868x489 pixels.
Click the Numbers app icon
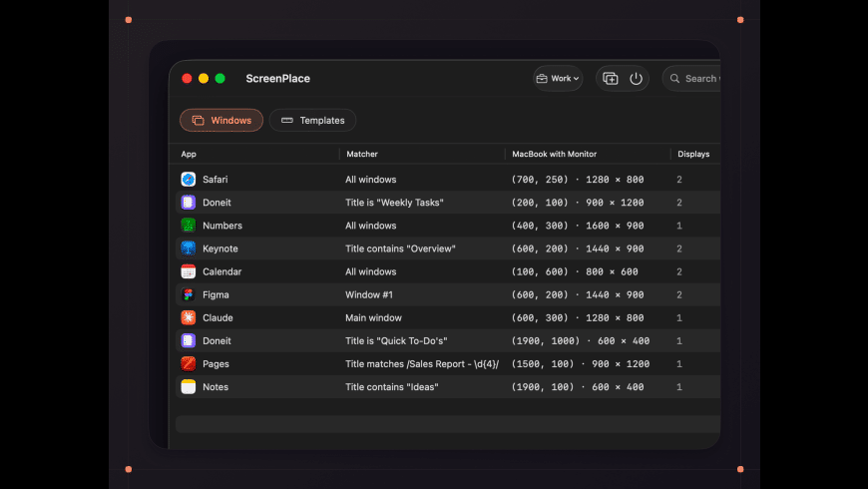[x=189, y=226]
